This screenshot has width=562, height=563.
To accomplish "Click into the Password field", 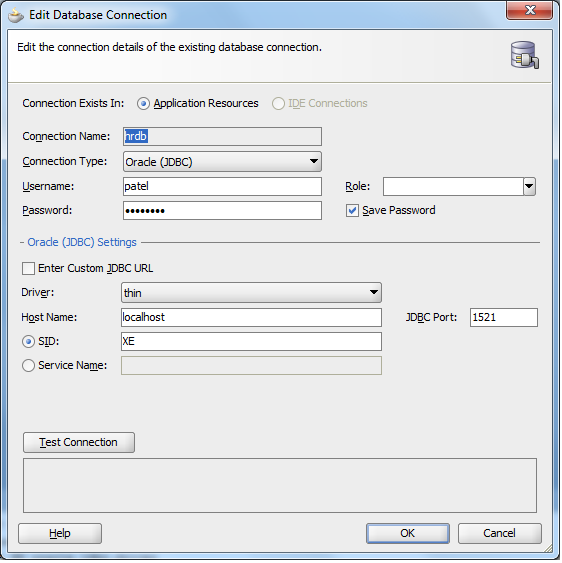I will 222,211.
